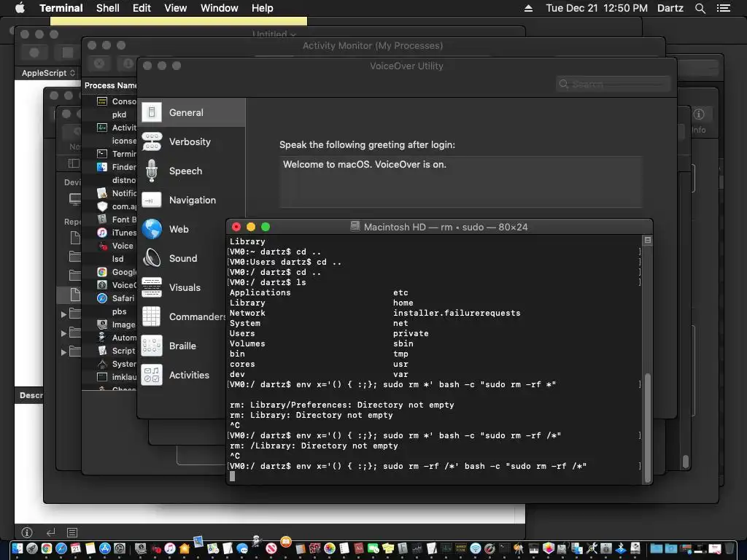Screen dimensions: 747x560
Task: Open Home app icon in Dock
Action: pyautogui.click(x=185, y=548)
